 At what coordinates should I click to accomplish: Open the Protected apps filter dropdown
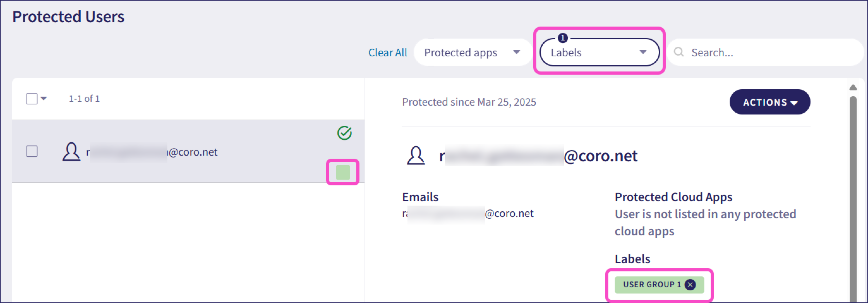pyautogui.click(x=473, y=52)
